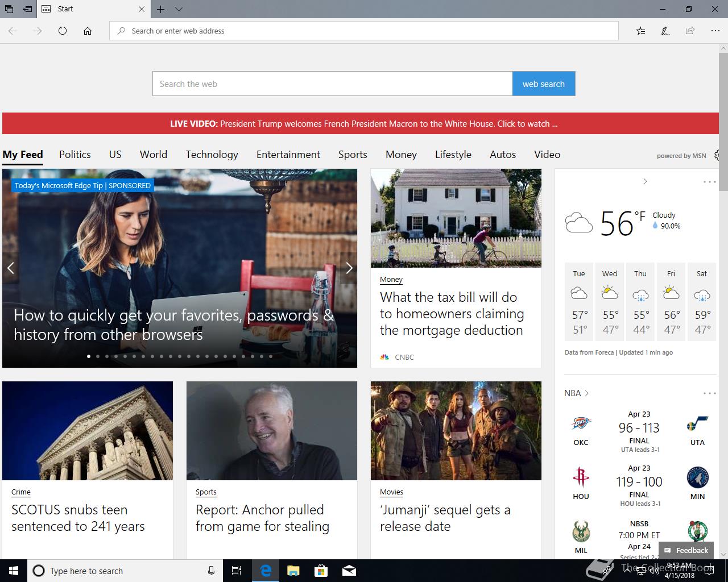
Task: Open the Technology tab
Action: tap(212, 155)
